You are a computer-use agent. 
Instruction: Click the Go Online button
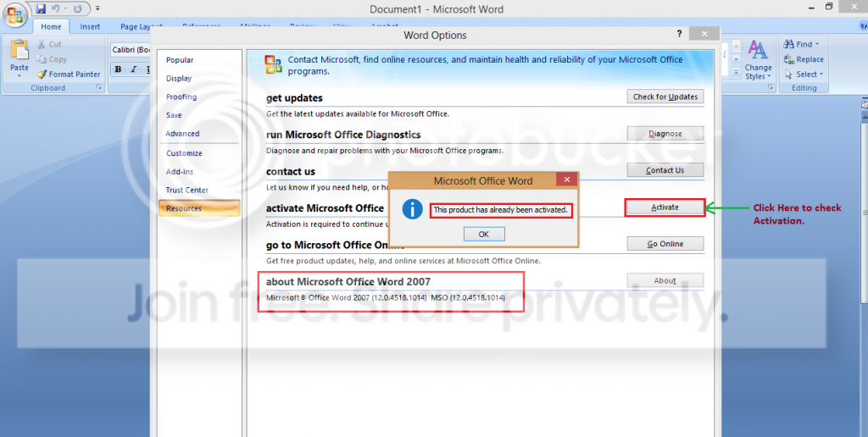tap(665, 244)
